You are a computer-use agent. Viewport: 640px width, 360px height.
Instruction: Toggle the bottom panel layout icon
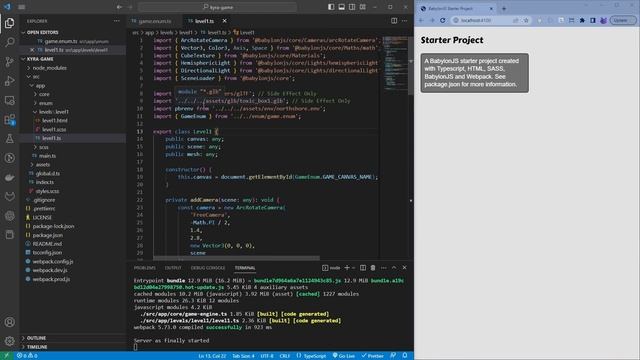tap(342, 7)
